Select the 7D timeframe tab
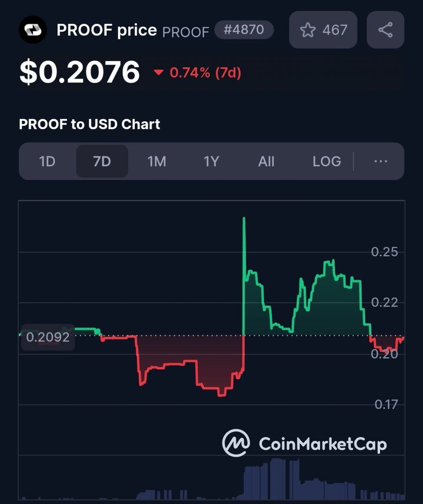 coord(102,161)
